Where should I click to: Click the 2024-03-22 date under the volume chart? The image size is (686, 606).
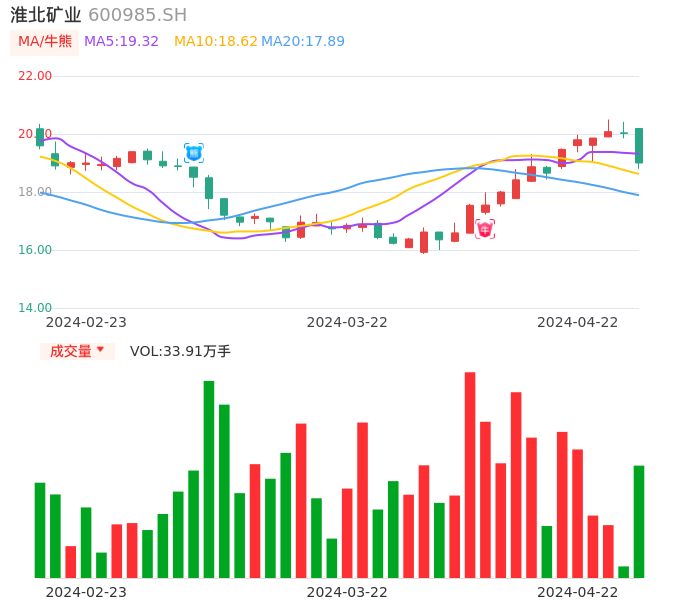(x=347, y=593)
